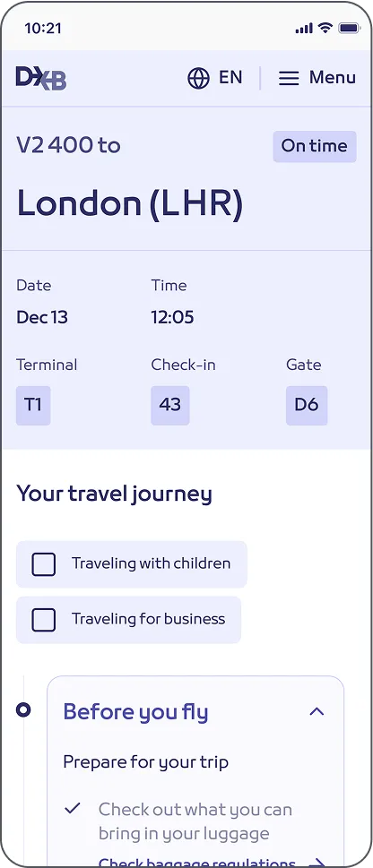Screen dimensions: 373x868
Task: Click the T1 terminal badge
Action: pos(33,405)
